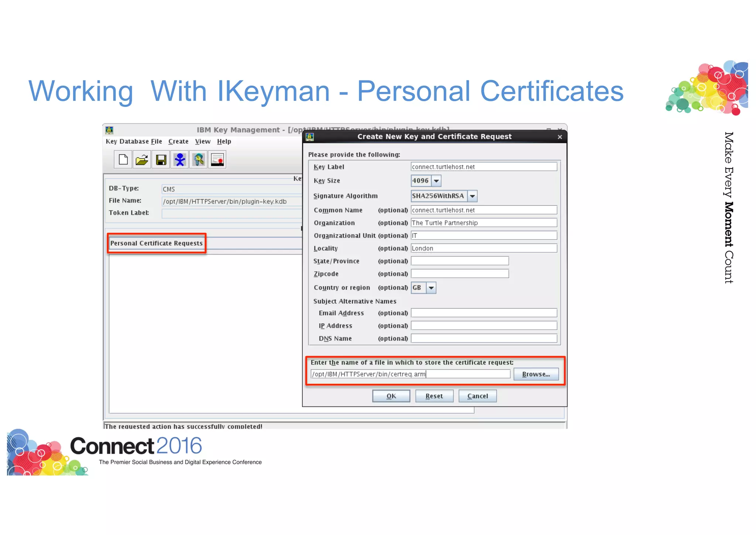
Task: Click the certificate document with red seal icon
Action: (x=217, y=160)
